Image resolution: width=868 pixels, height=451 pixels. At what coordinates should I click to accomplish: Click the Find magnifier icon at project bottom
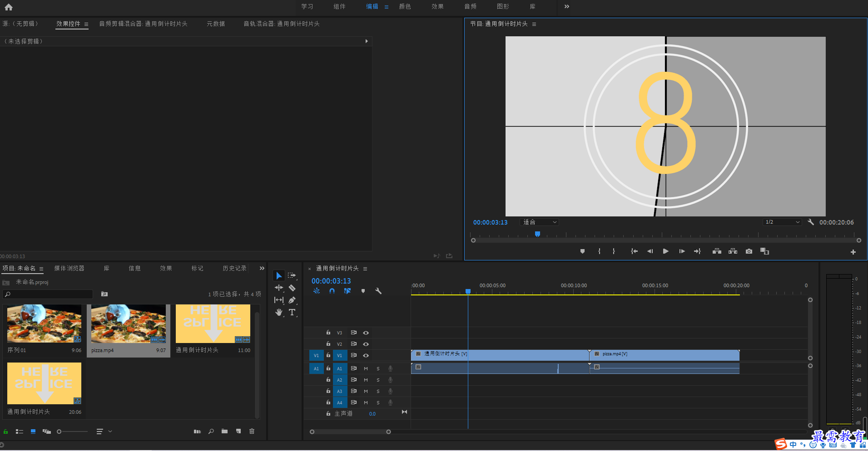click(x=211, y=431)
